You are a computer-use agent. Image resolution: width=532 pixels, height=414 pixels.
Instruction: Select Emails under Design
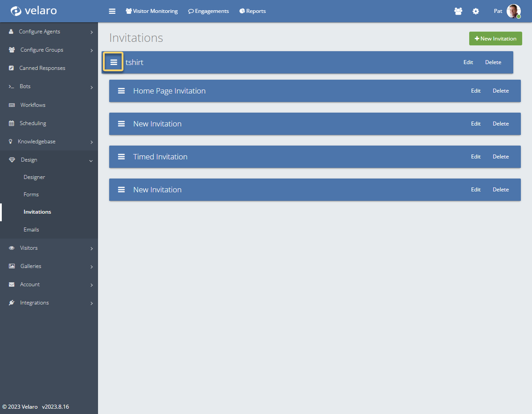tap(31, 230)
